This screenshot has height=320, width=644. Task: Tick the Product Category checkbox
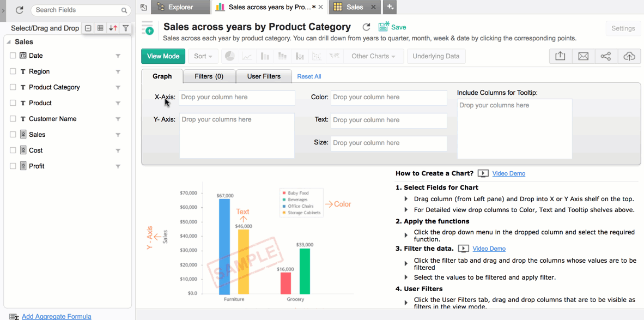click(13, 87)
